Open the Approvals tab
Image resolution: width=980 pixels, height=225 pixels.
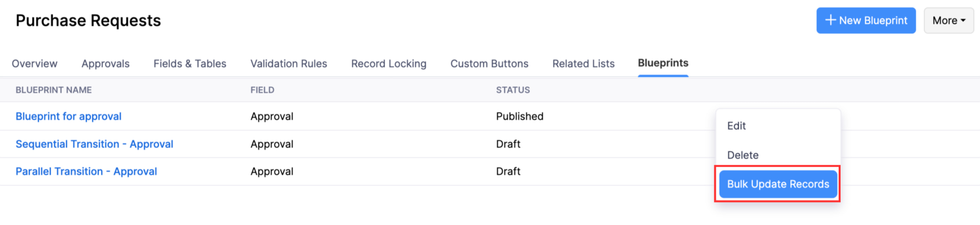[x=105, y=63]
